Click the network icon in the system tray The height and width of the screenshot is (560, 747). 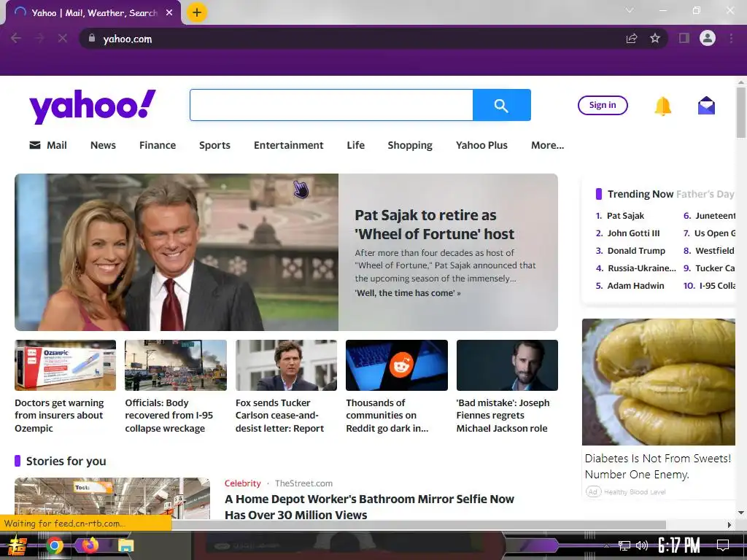coord(624,545)
